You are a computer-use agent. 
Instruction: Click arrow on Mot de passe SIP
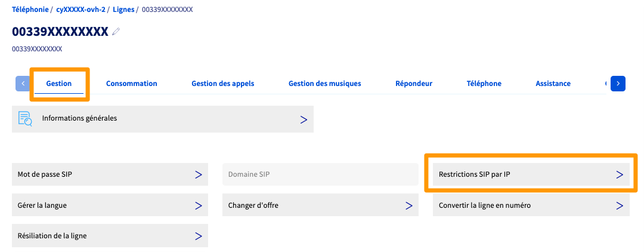[198, 174]
